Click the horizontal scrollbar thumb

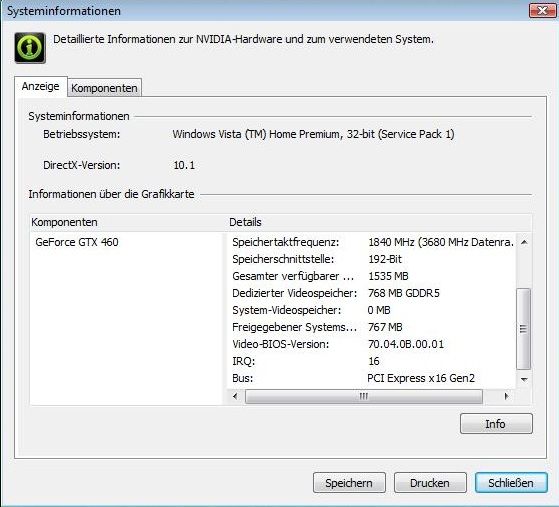click(x=364, y=396)
